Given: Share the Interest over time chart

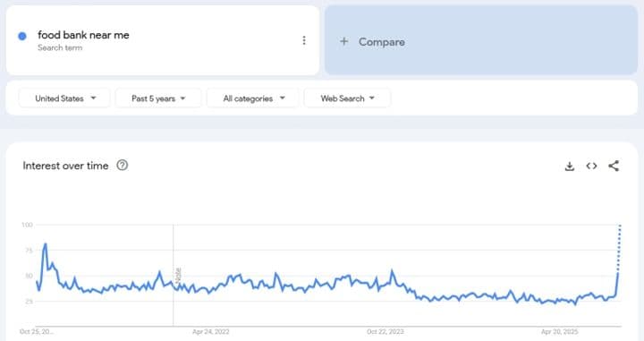Looking at the screenshot, I should [614, 166].
